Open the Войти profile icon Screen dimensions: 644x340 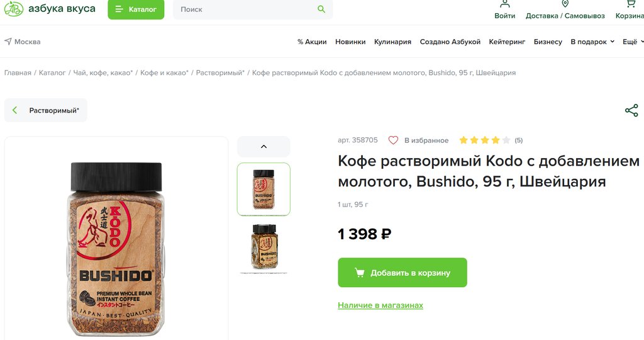coord(504,5)
